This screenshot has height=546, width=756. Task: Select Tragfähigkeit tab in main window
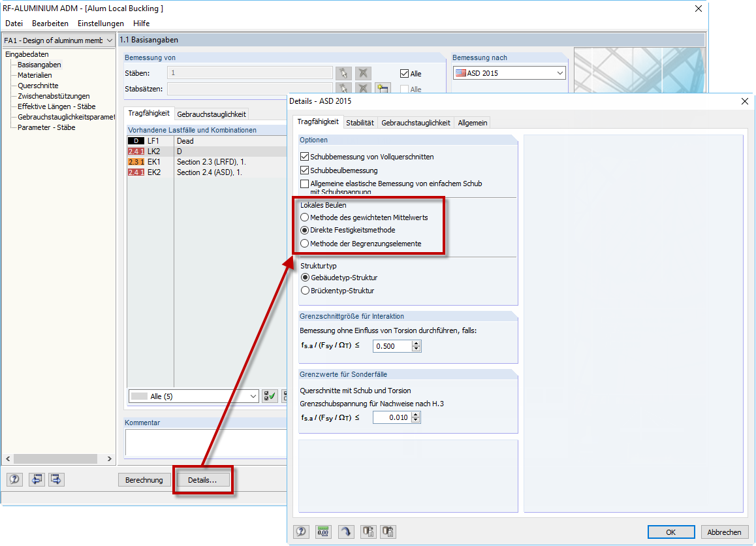148,113
